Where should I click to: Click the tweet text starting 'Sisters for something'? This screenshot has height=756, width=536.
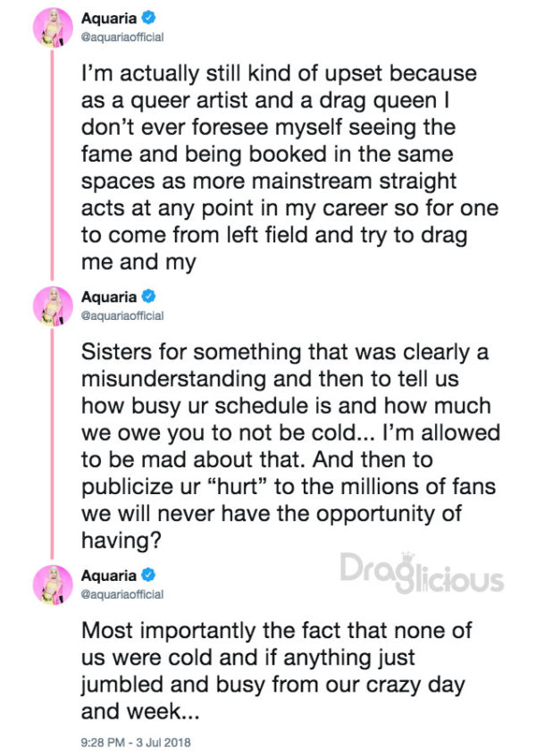[x=290, y=446]
